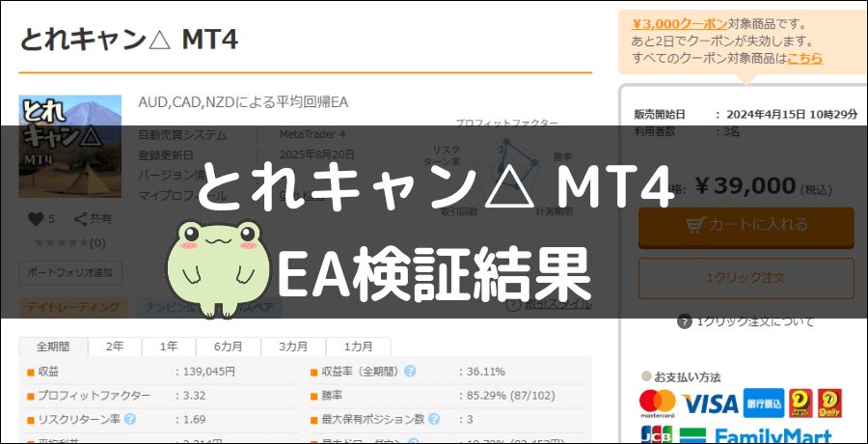Open the 1クリック注文について link

755,321
